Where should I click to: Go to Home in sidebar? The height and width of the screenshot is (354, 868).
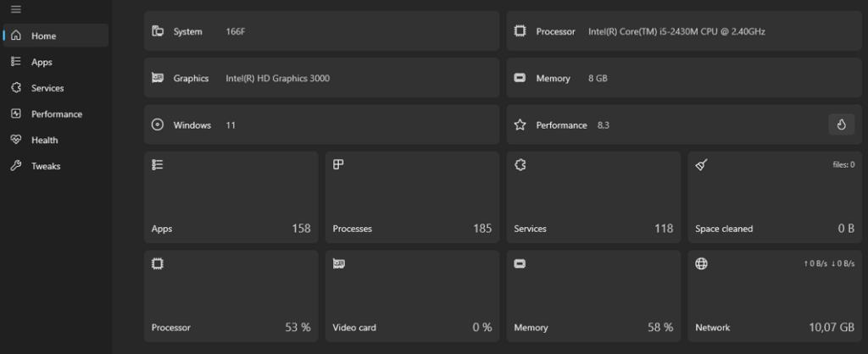point(55,36)
